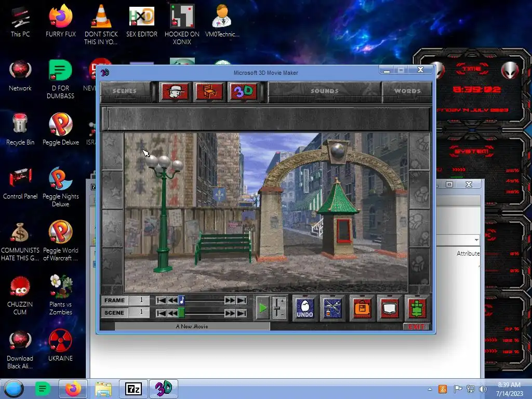This screenshot has height=399, width=532.
Task: Launch Peggle World of Warcraft
Action: [61, 241]
